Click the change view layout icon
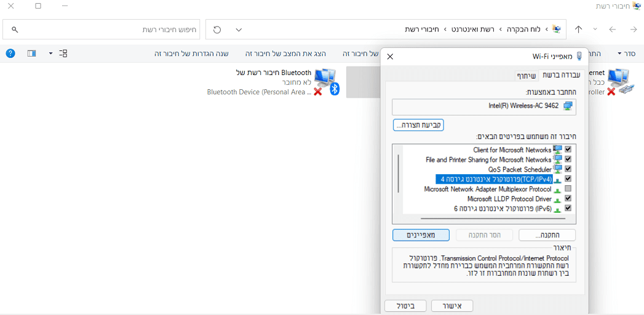Viewport: 644px width, 315px height. [x=63, y=54]
